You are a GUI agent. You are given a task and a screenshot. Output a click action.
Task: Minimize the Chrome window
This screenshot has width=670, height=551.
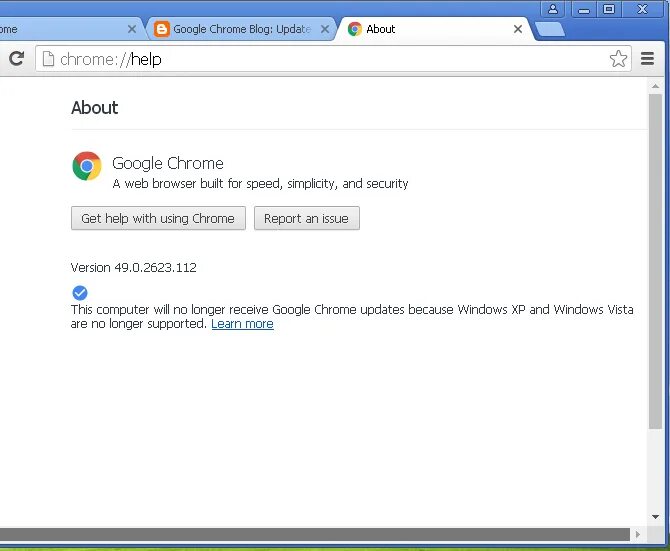point(584,9)
